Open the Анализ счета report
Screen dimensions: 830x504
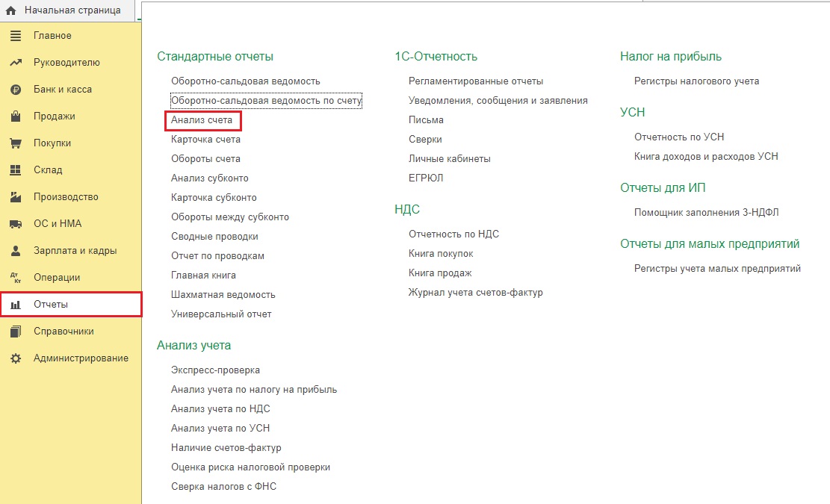pos(202,120)
